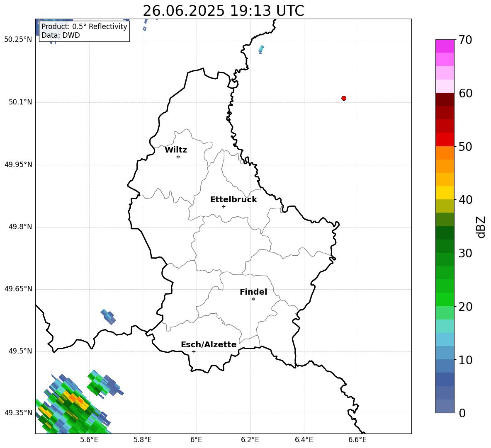Click the 30 tick label on colorbar
Screen dimensions: 491x448
465,253
